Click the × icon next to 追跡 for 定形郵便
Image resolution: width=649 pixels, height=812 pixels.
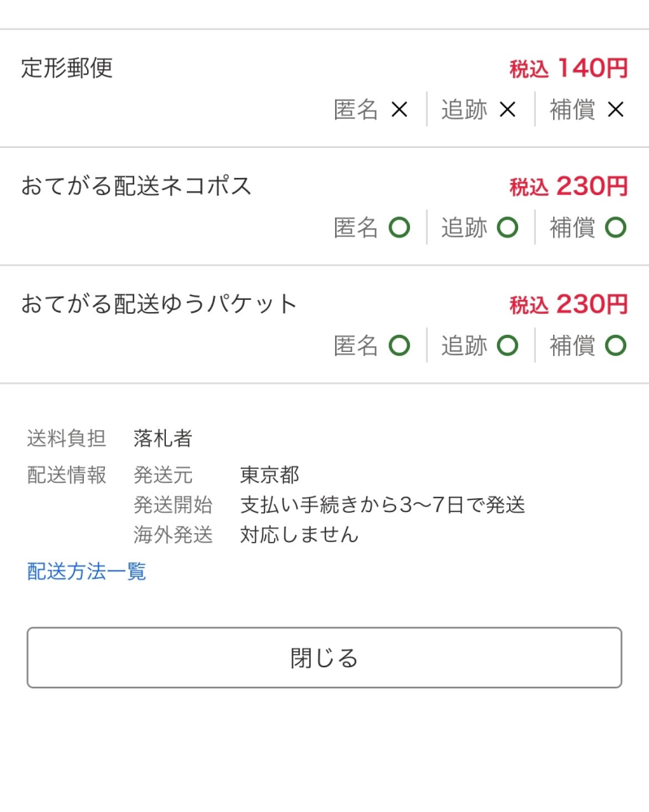tap(509, 110)
